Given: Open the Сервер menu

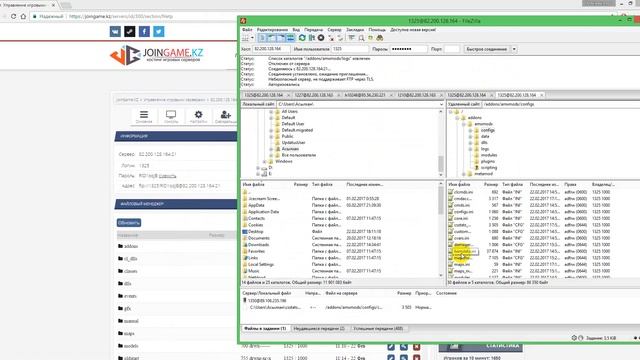Looking at the screenshot, I should coord(334,30).
